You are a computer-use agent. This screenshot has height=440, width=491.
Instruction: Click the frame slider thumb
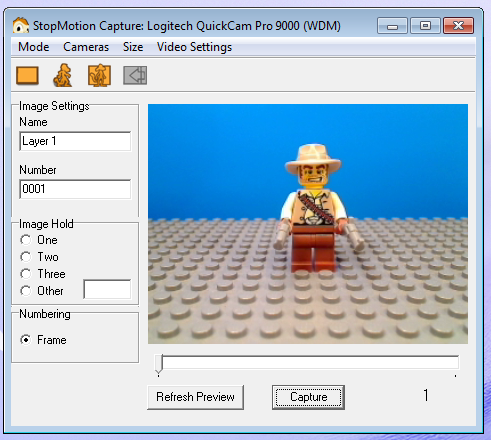(159, 364)
